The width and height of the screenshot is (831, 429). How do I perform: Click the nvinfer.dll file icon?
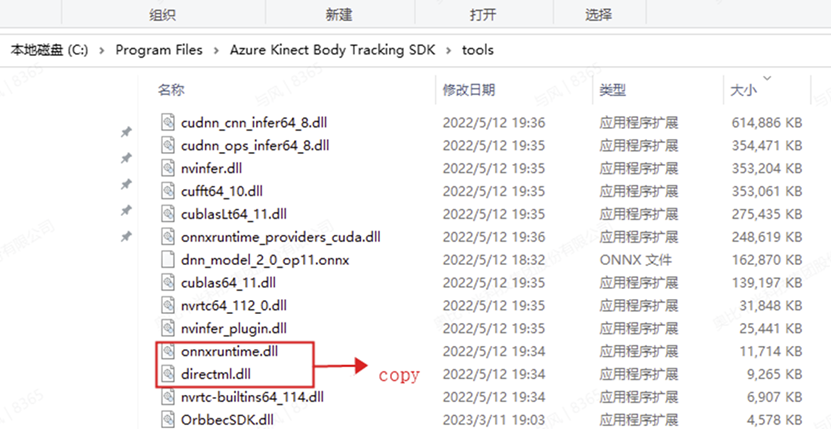168,169
